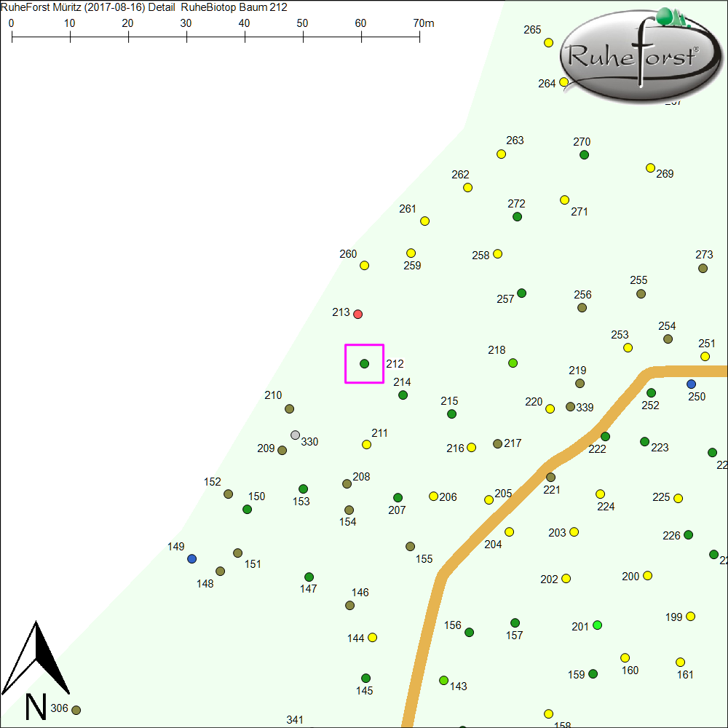This screenshot has width=728, height=728.
Task: Select the olive tree marker 273
Action: click(x=703, y=268)
